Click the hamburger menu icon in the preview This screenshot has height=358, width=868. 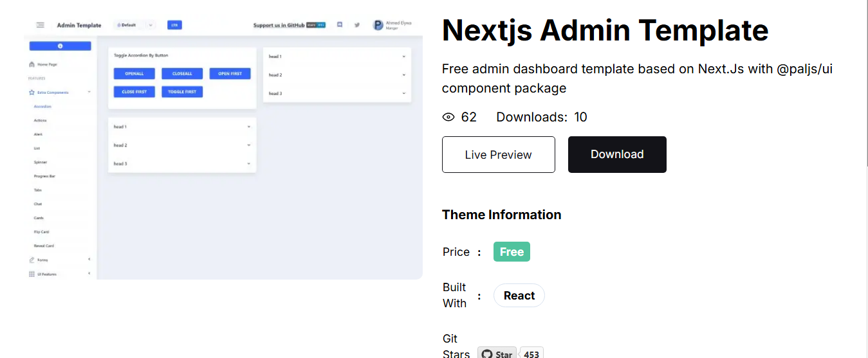pyautogui.click(x=40, y=25)
